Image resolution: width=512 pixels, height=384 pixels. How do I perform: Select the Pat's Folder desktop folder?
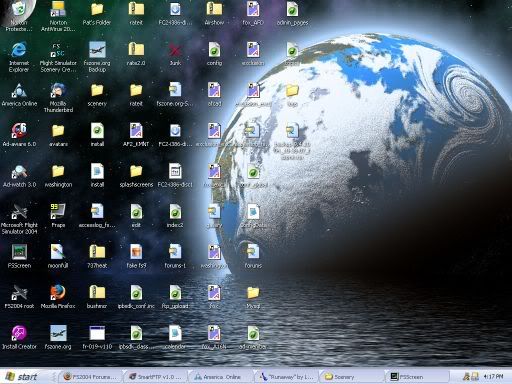coord(97,9)
